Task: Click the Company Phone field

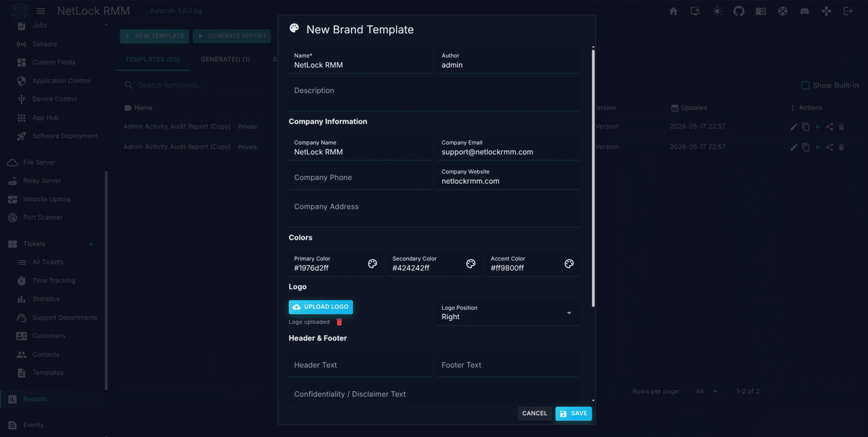Action: click(x=360, y=177)
